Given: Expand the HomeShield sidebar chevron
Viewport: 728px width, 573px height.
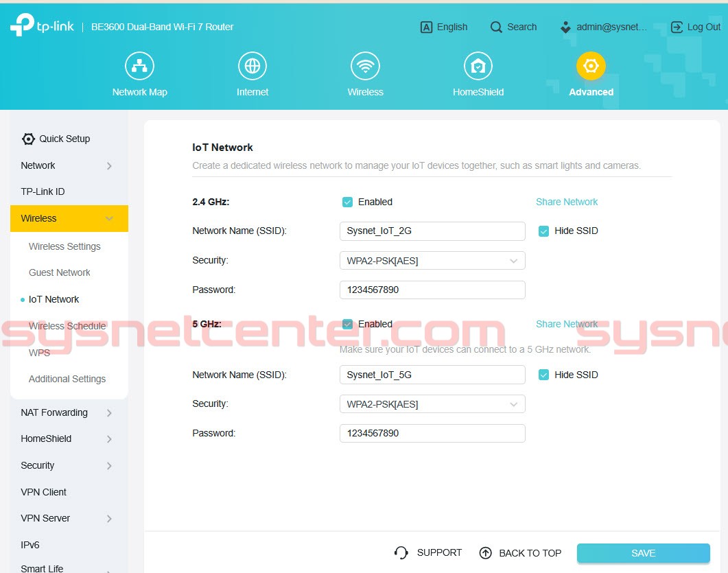Looking at the screenshot, I should 109,438.
